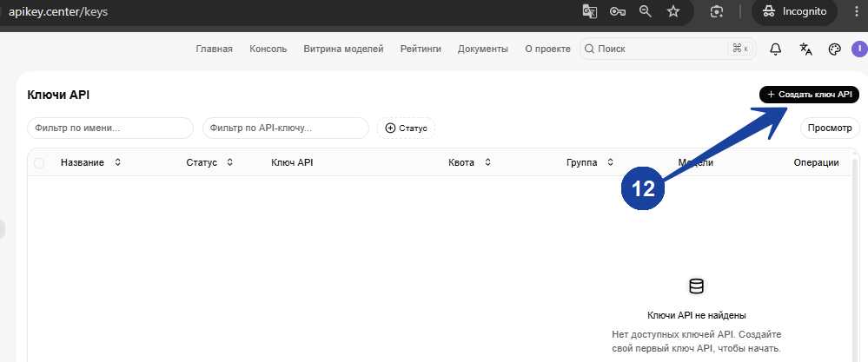Open Витрина моделей page
868x362 pixels.
(343, 49)
